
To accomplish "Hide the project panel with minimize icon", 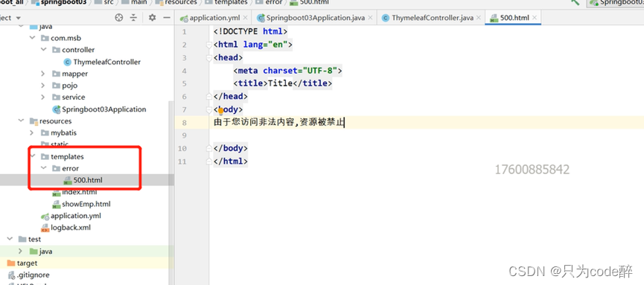I will click(166, 18).
